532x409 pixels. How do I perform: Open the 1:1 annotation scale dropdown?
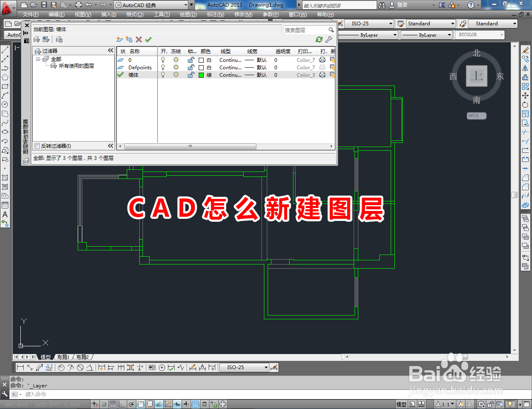[445, 404]
